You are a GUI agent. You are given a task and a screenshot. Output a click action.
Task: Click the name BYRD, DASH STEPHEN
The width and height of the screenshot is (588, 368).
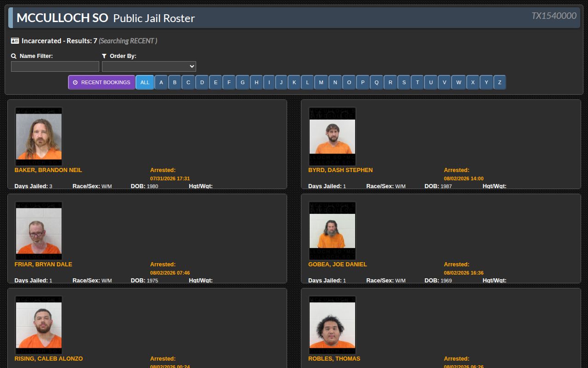pyautogui.click(x=340, y=170)
